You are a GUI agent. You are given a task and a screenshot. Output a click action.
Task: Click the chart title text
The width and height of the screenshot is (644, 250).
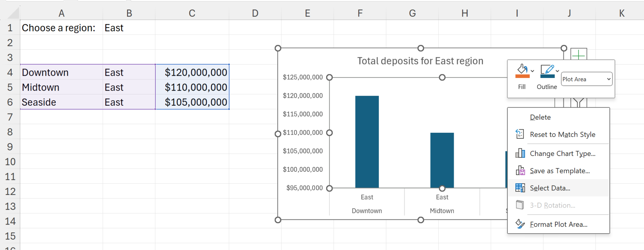420,61
